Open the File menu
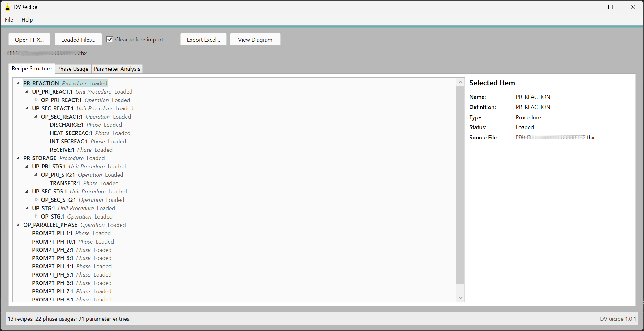 pos(9,19)
